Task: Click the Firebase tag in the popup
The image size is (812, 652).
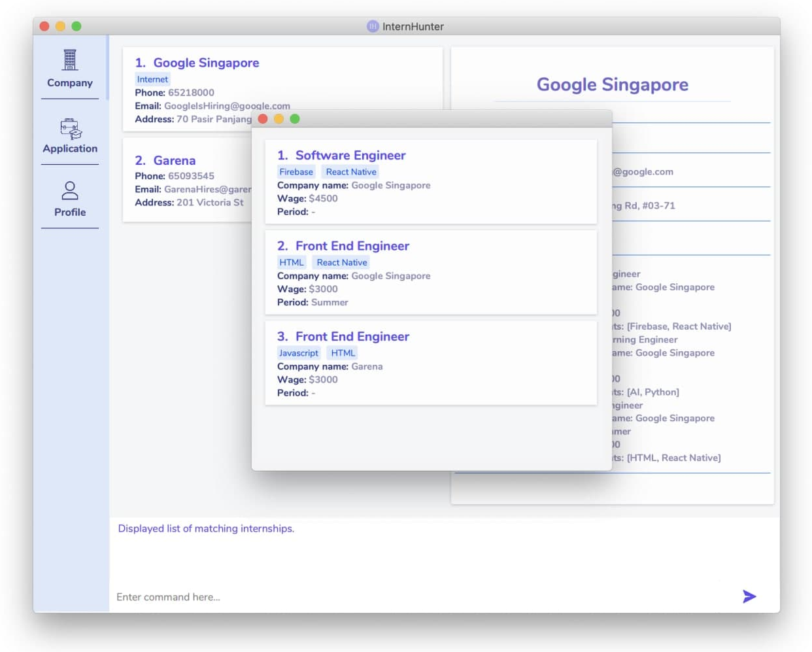Action: [296, 172]
